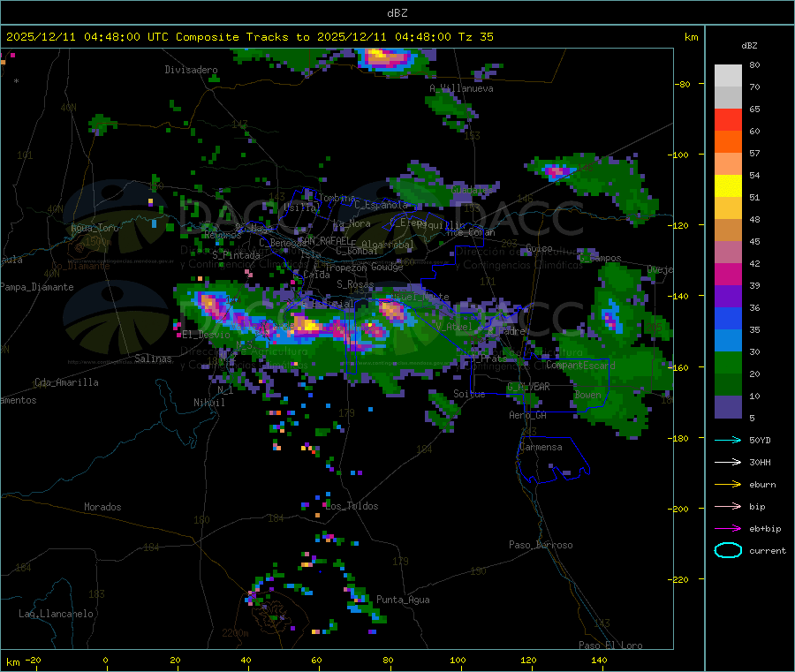Screen dimensions: 795x672
Task: Pick the slate purple swatch between 10 and 5
Action: tap(728, 407)
